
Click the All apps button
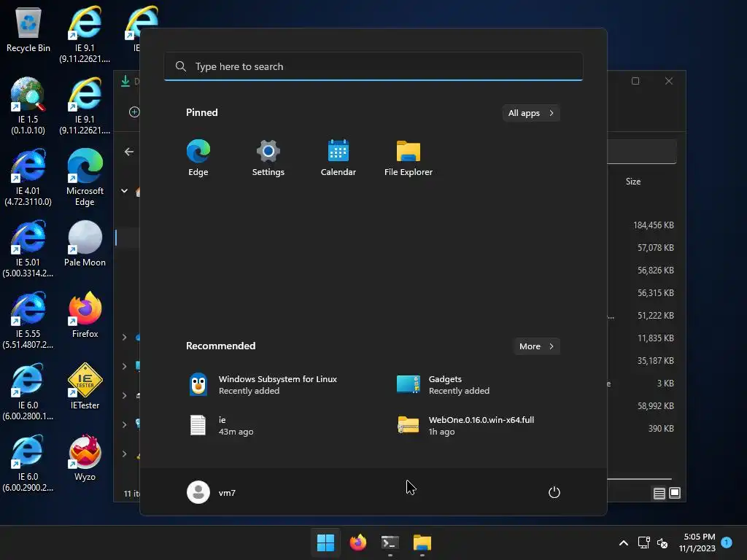(531, 113)
